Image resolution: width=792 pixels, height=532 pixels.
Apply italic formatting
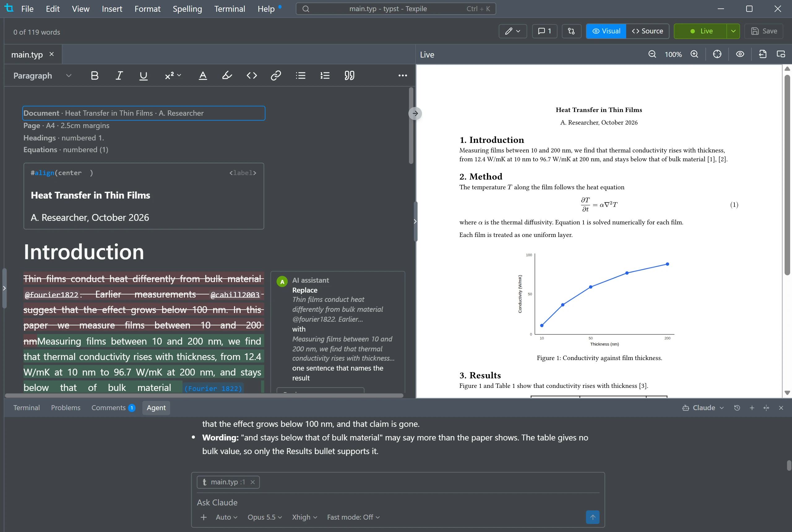pyautogui.click(x=119, y=75)
